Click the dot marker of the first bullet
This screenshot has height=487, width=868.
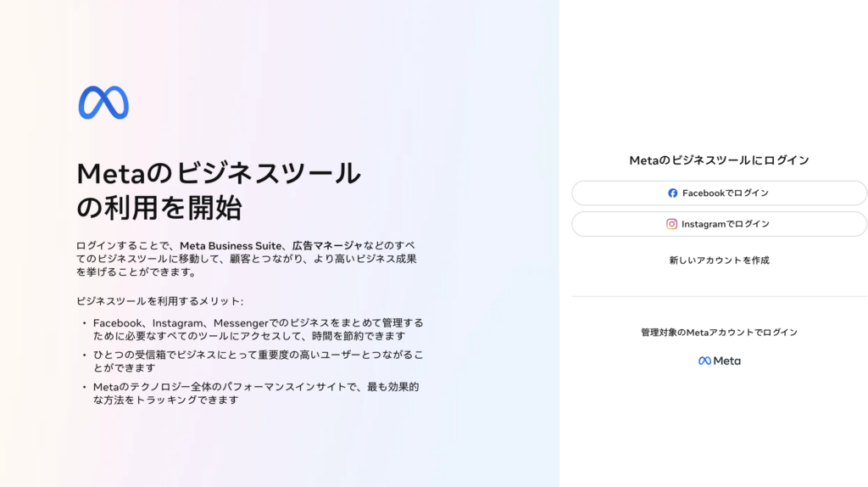pyautogui.click(x=85, y=323)
